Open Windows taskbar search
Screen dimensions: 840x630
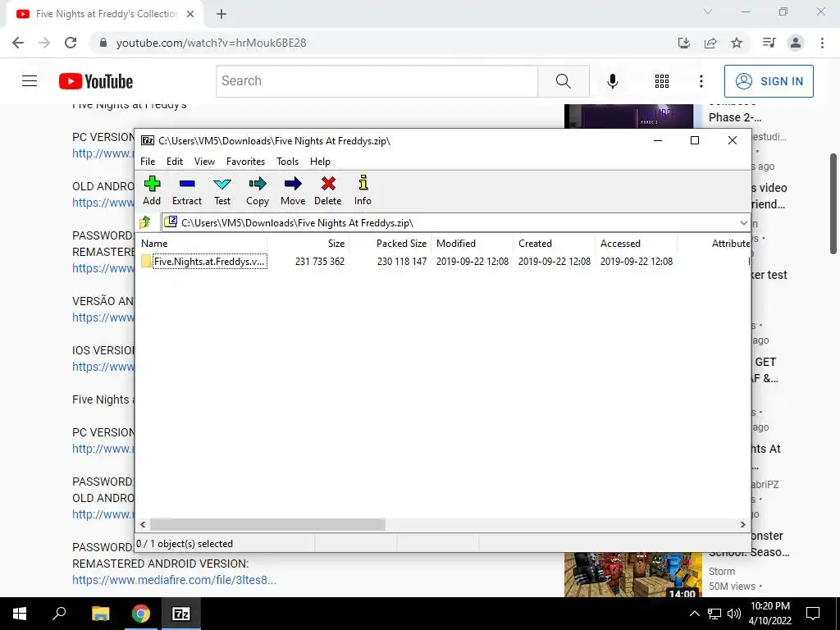click(x=59, y=614)
